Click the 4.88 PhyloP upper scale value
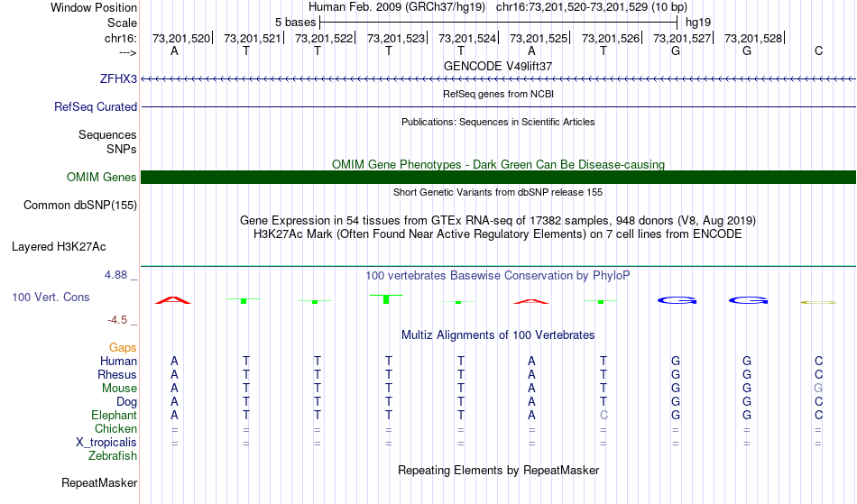The image size is (857, 504). [115, 275]
